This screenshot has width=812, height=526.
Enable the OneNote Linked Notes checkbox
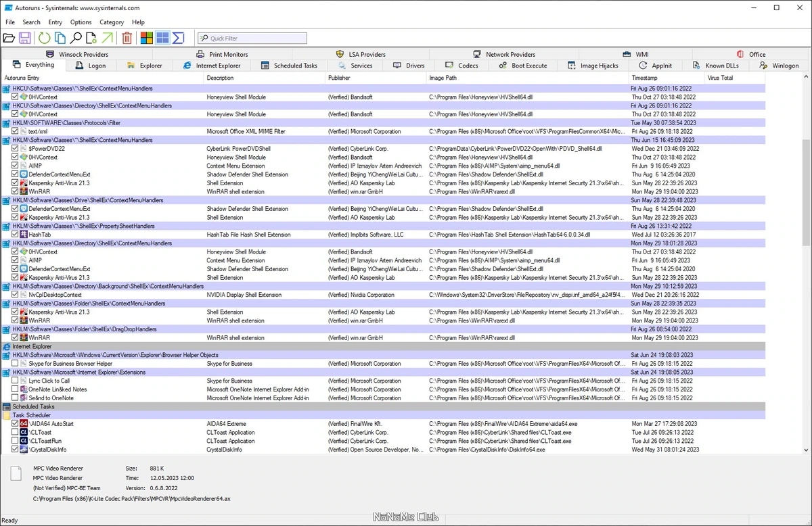[x=15, y=389]
